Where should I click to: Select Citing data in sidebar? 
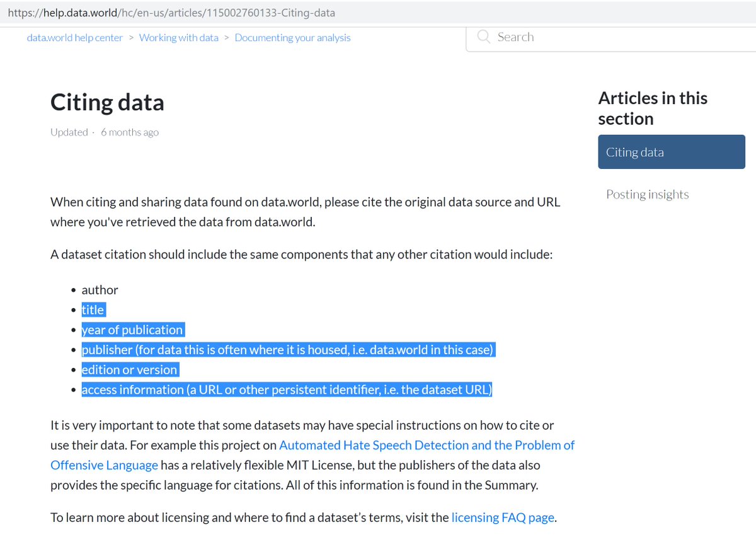click(672, 152)
